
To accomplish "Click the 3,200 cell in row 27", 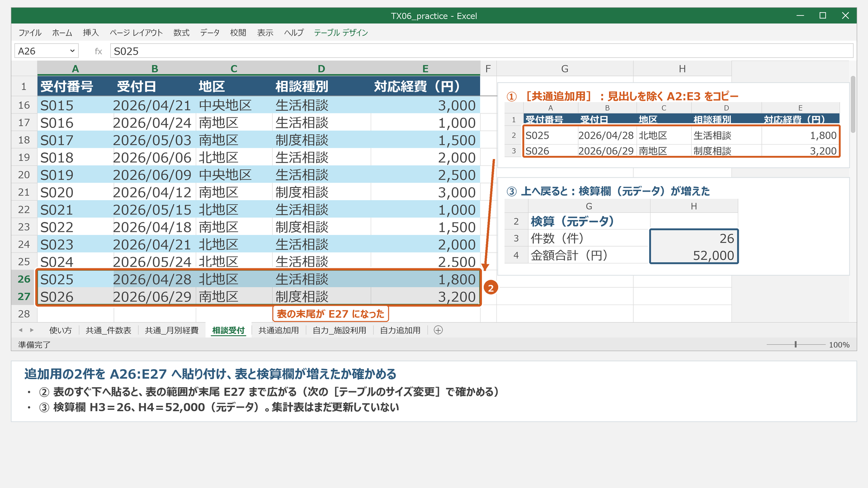I will (x=425, y=296).
